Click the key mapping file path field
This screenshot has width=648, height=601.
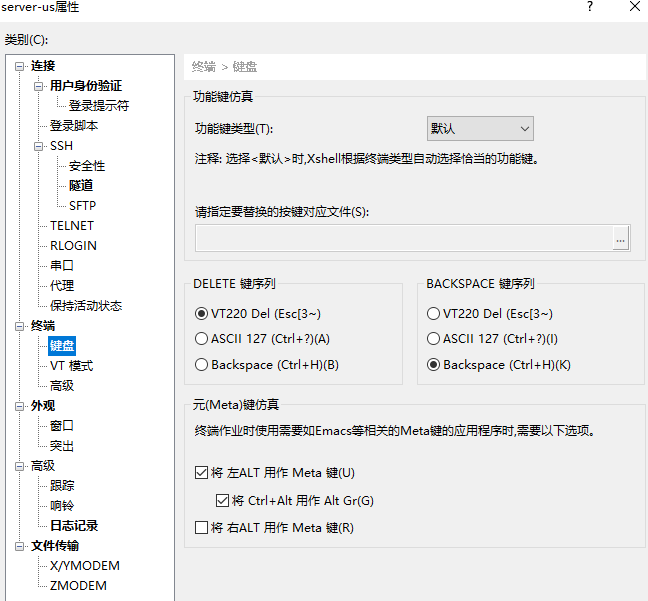click(402, 239)
